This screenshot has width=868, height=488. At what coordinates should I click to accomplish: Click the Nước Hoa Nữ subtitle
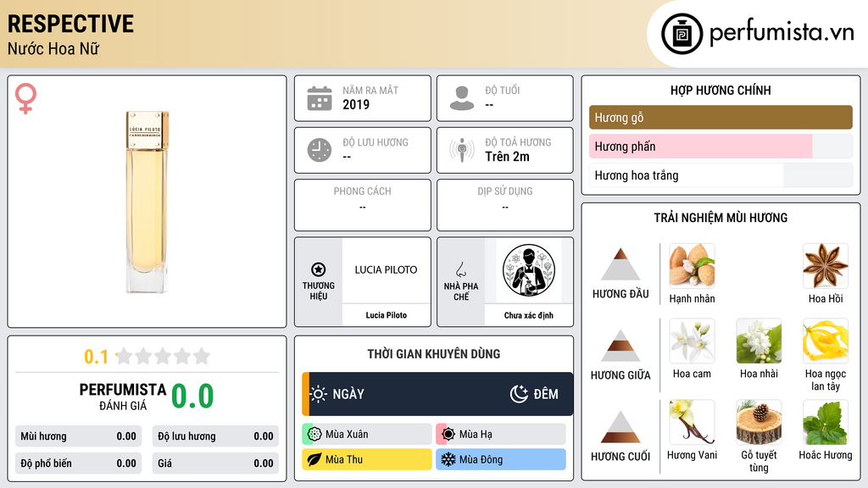[53, 48]
